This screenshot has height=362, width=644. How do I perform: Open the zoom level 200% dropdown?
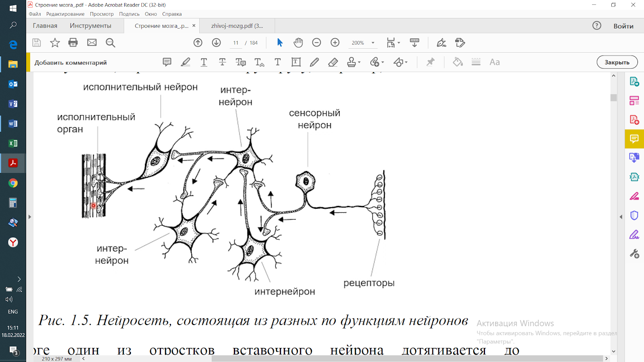point(373,43)
